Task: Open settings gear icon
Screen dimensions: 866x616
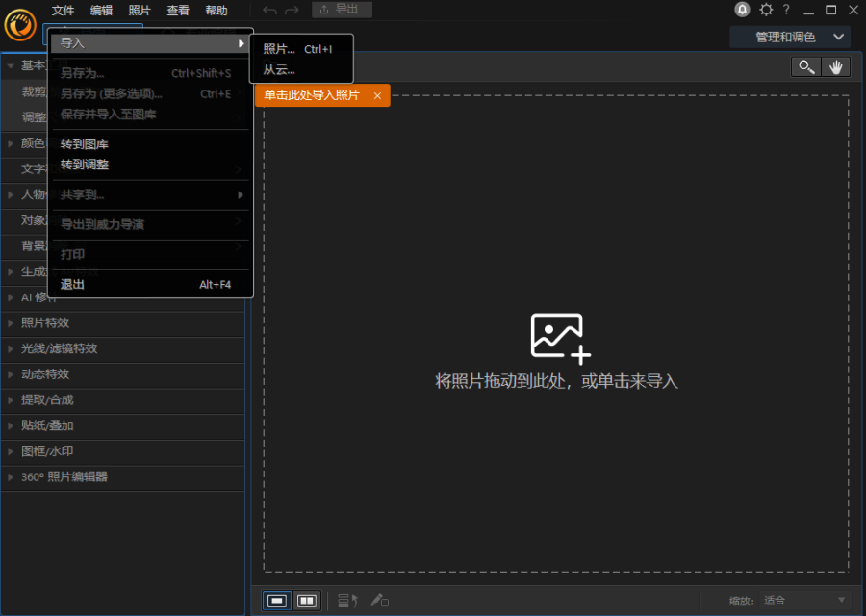Action: point(766,10)
